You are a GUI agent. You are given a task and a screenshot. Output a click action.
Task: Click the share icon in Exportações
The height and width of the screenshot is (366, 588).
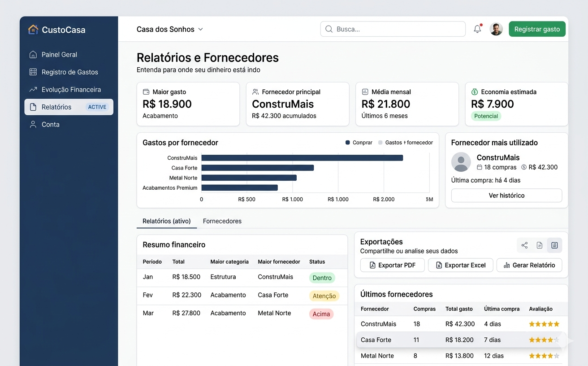coord(525,245)
